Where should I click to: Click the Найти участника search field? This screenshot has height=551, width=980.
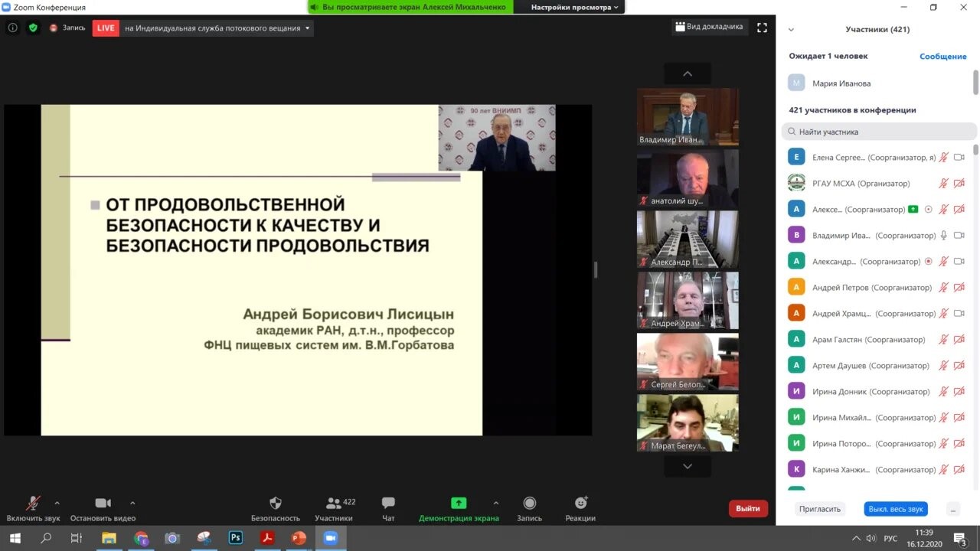(x=880, y=132)
